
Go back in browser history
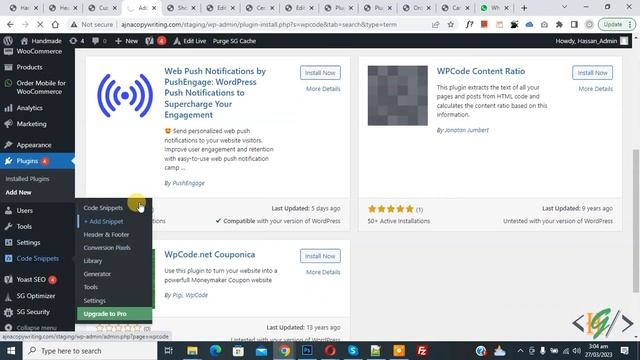[x=10, y=24]
